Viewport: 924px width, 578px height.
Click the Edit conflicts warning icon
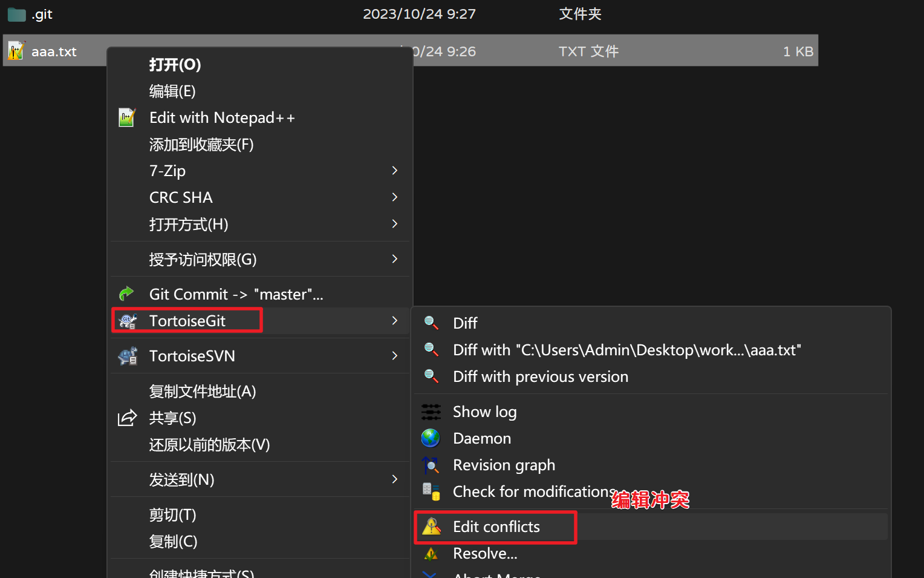click(x=431, y=527)
